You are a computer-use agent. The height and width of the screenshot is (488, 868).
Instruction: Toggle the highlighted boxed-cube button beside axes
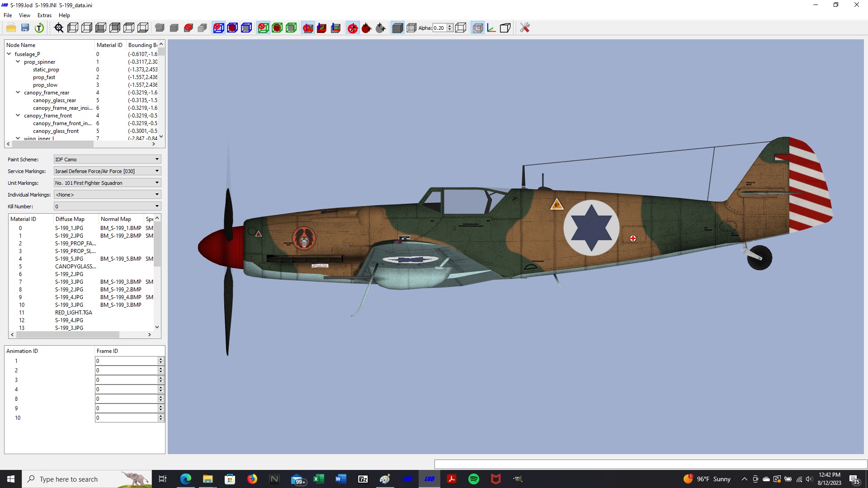tap(477, 28)
